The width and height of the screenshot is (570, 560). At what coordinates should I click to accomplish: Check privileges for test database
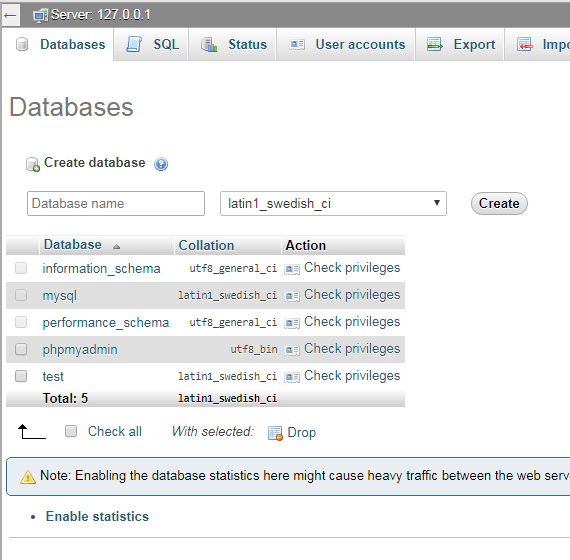pos(352,376)
